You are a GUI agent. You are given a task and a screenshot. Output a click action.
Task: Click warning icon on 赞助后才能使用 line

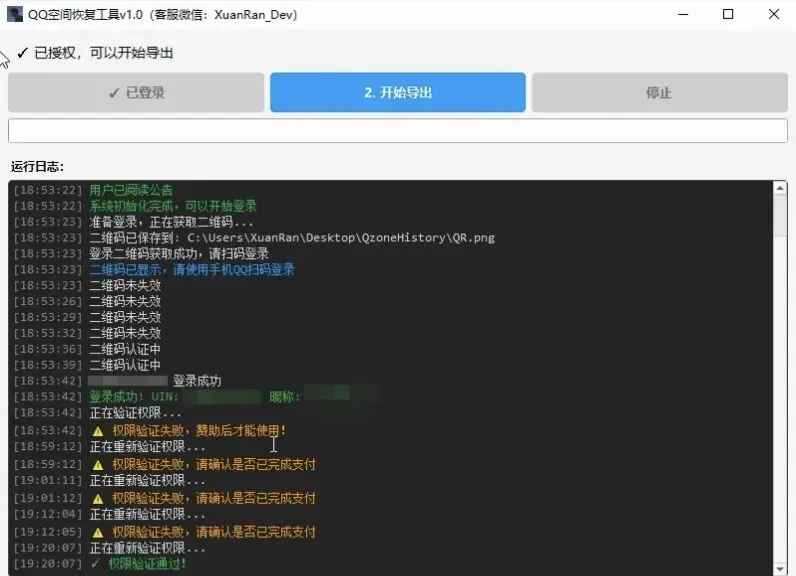point(98,431)
